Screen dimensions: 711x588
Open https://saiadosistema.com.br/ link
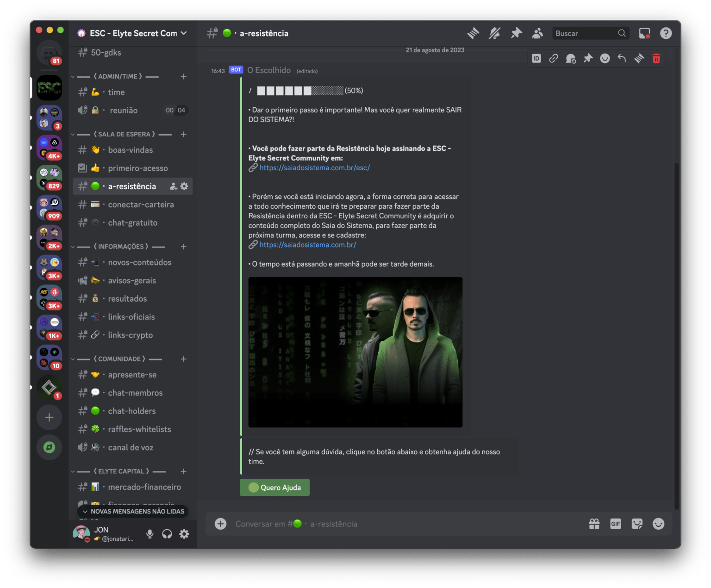(308, 245)
